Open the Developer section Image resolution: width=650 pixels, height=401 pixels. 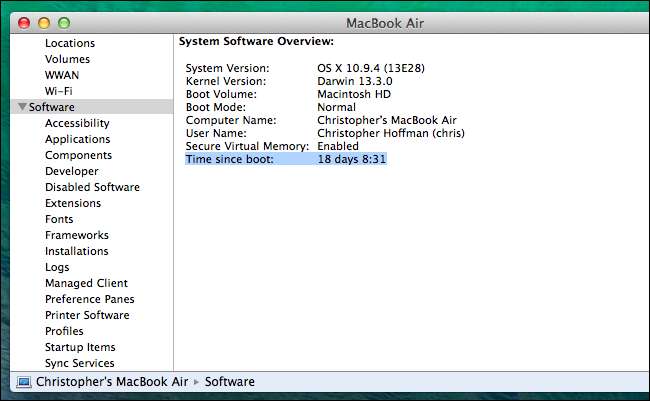(72, 171)
